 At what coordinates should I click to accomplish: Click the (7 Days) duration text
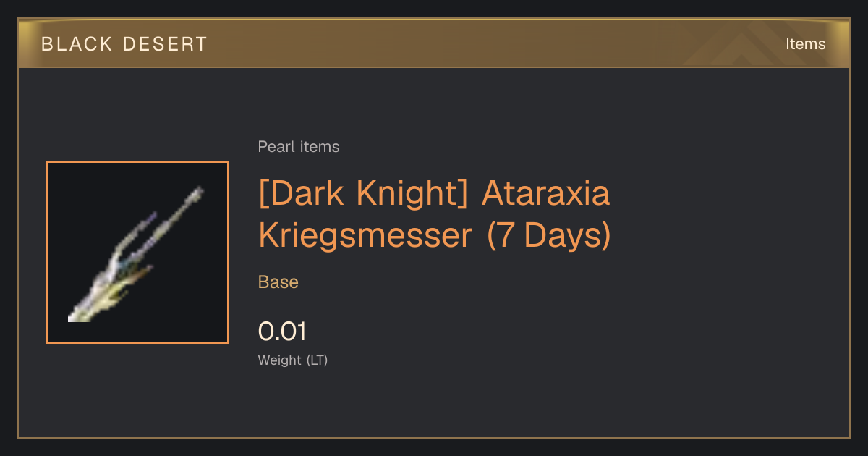coord(548,237)
